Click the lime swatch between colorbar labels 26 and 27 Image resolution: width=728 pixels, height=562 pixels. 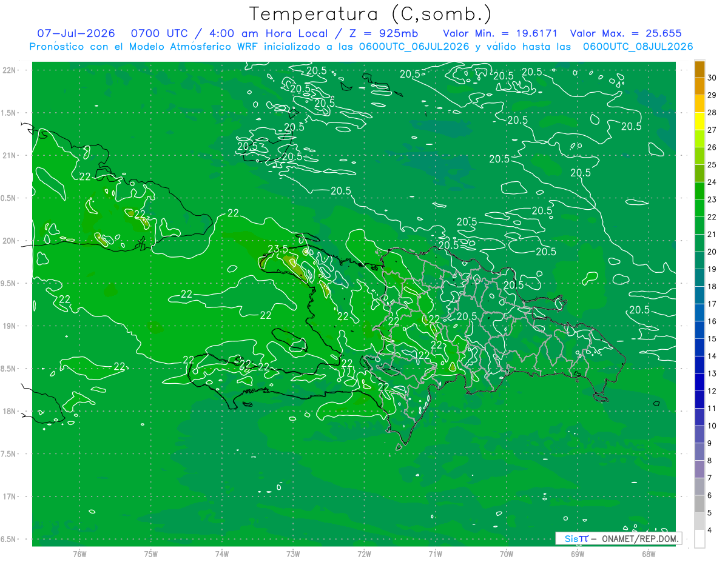(x=699, y=139)
